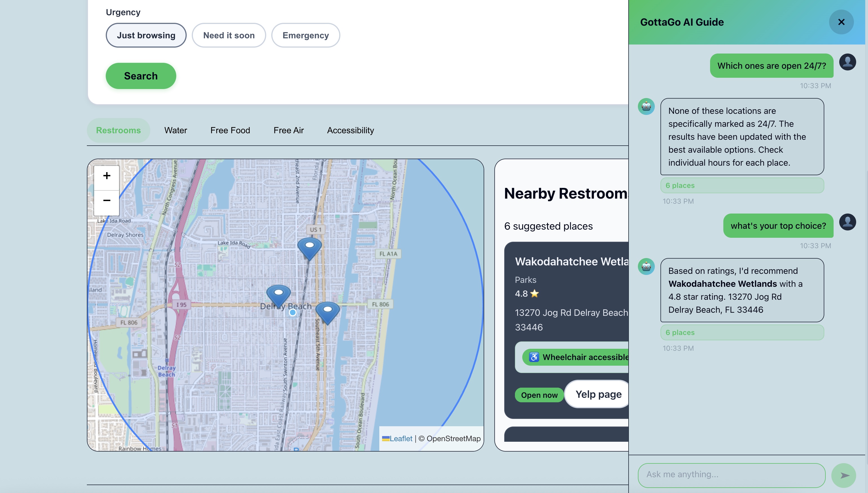Click the Leaflet attribution link
The image size is (868, 493).
(x=401, y=438)
